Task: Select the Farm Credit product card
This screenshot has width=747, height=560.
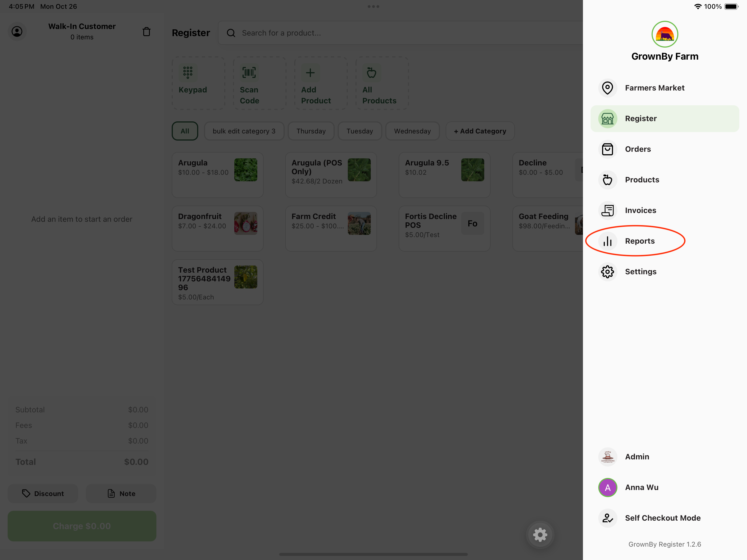Action: click(331, 229)
